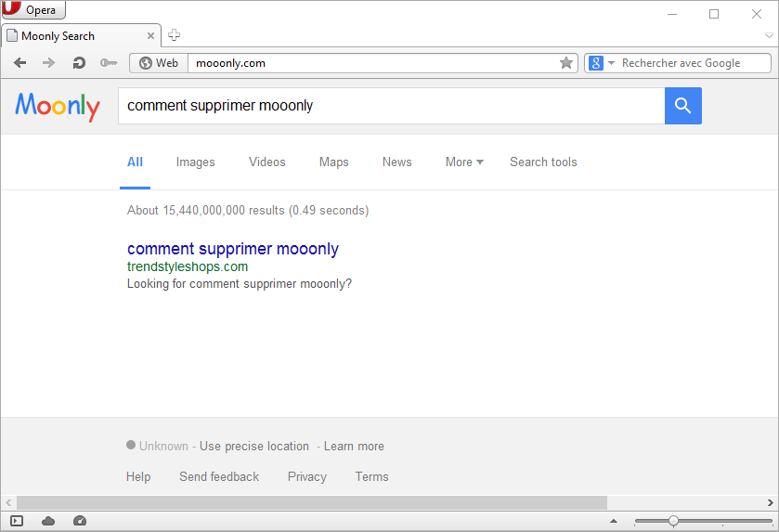The width and height of the screenshot is (779, 532).
Task: Click Send feedback link
Action: 219,477
